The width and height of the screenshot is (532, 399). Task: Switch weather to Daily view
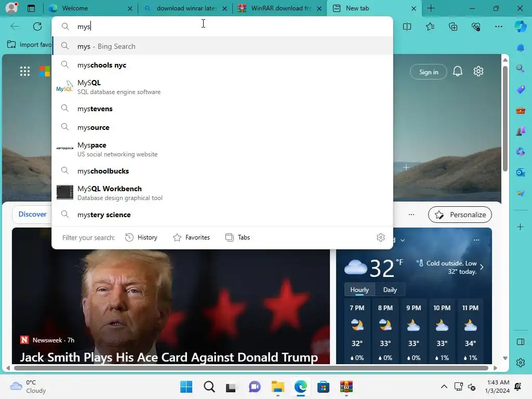390,290
